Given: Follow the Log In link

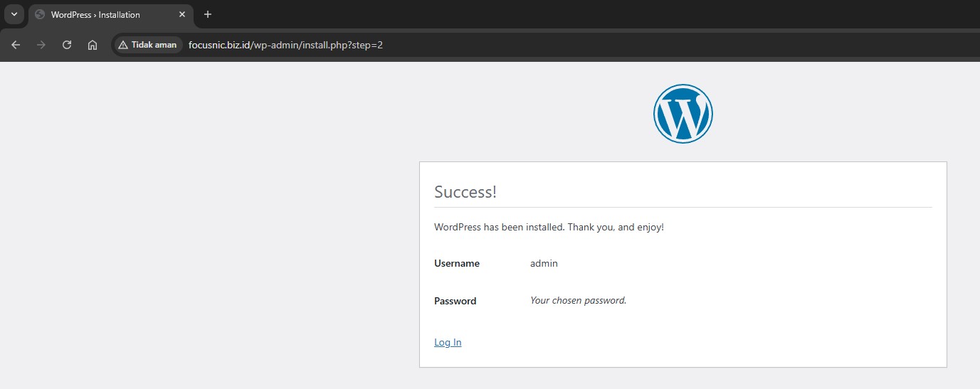Looking at the screenshot, I should pyautogui.click(x=448, y=343).
